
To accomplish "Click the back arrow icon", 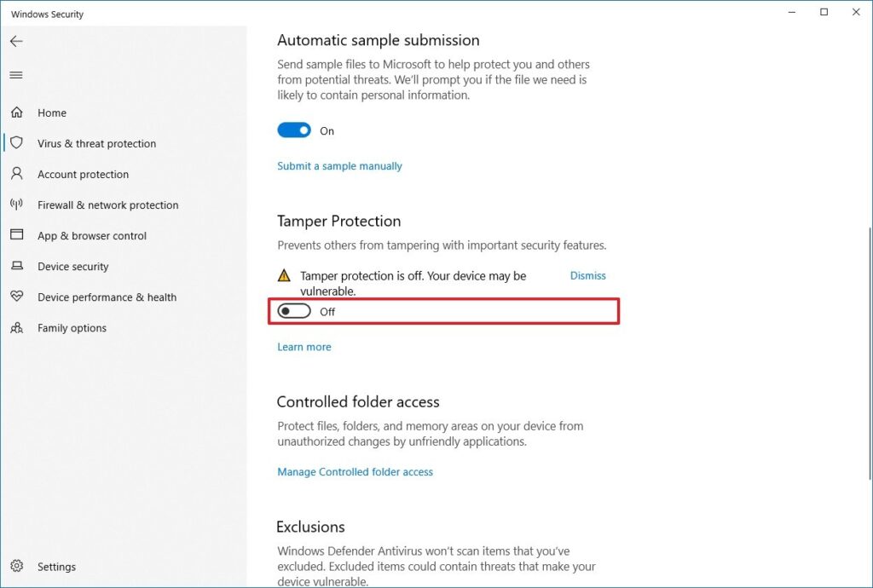I will coord(16,41).
